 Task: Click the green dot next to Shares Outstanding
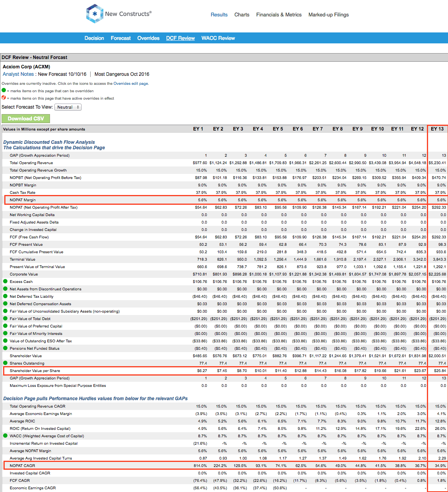coord(5,363)
